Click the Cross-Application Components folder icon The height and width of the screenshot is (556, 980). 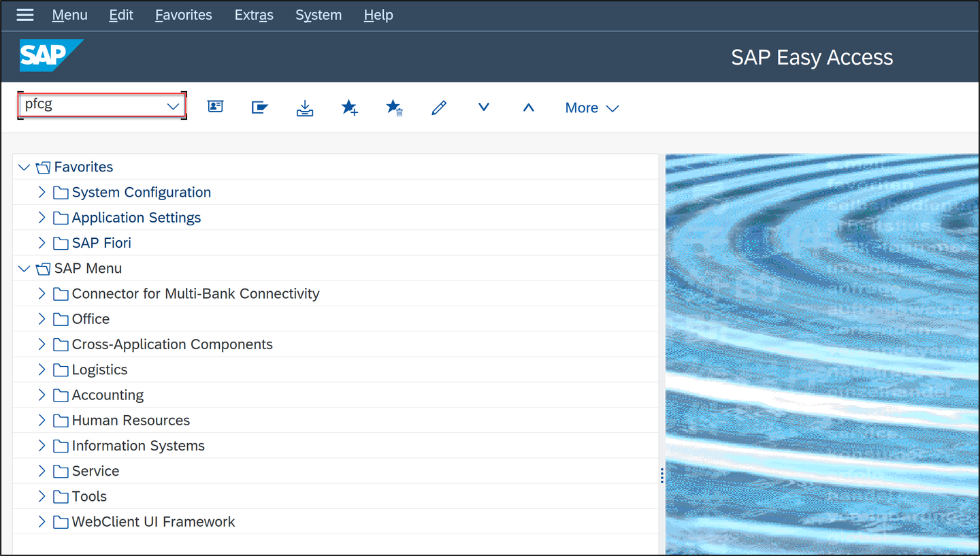coord(61,344)
